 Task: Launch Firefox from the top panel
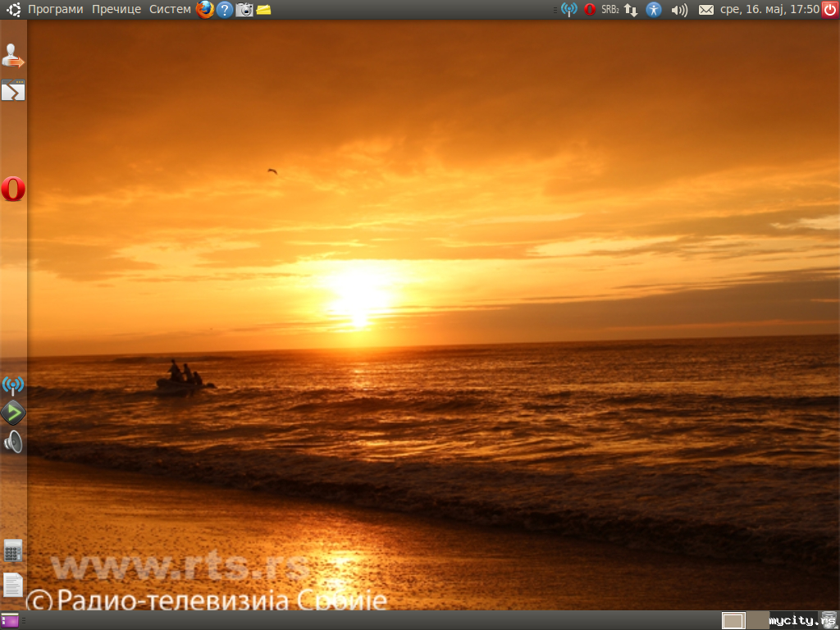click(205, 9)
